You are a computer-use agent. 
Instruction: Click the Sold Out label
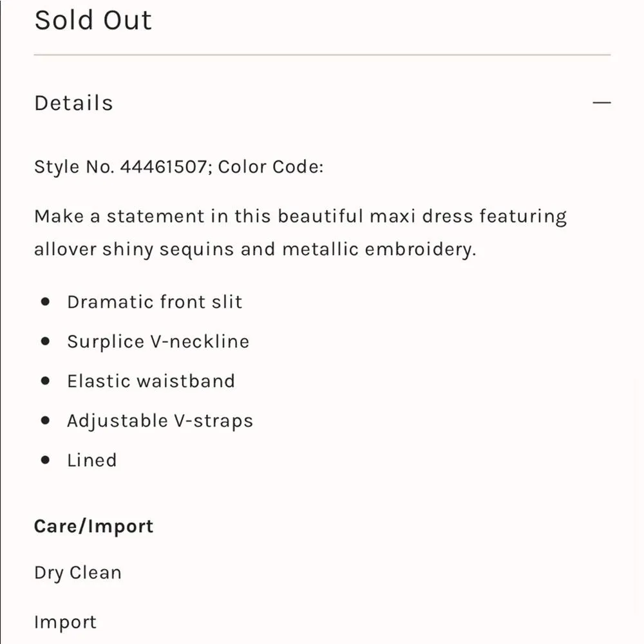click(x=94, y=20)
